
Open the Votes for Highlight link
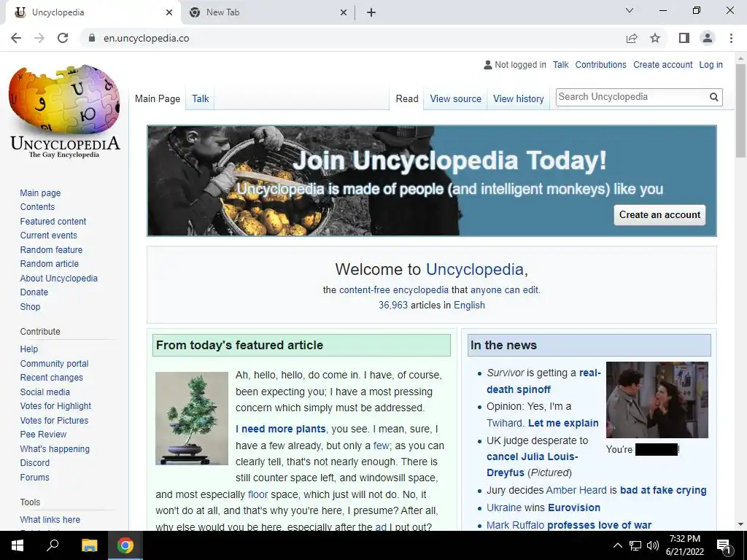(x=55, y=406)
